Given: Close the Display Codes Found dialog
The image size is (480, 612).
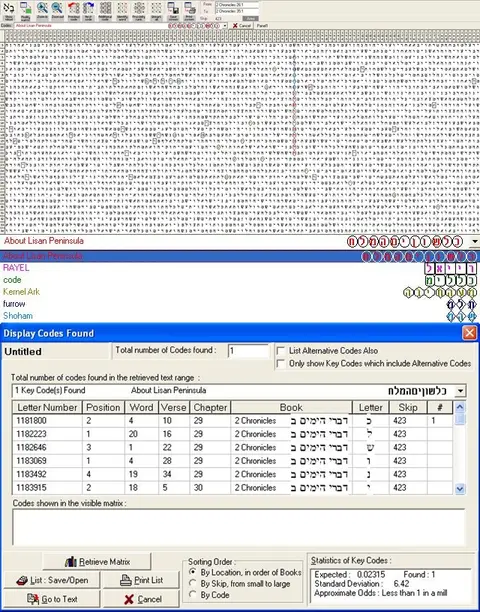Looking at the screenshot, I should tap(469, 333).
